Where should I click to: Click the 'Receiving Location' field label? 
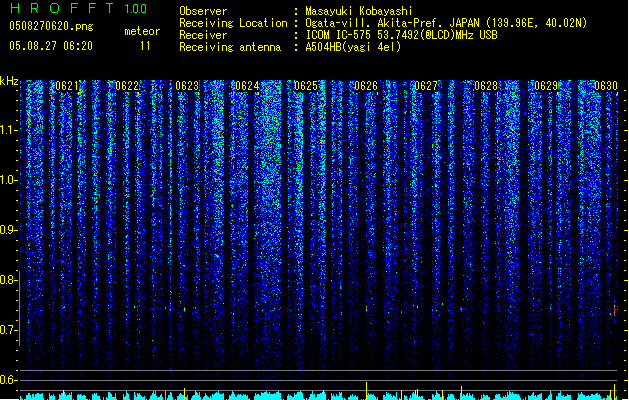(x=233, y=23)
